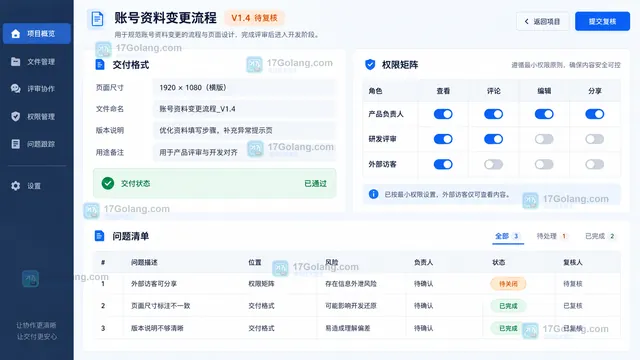The image size is (640, 360).
Task: Select issue 版本说明不够清晰
Action: coord(157,328)
